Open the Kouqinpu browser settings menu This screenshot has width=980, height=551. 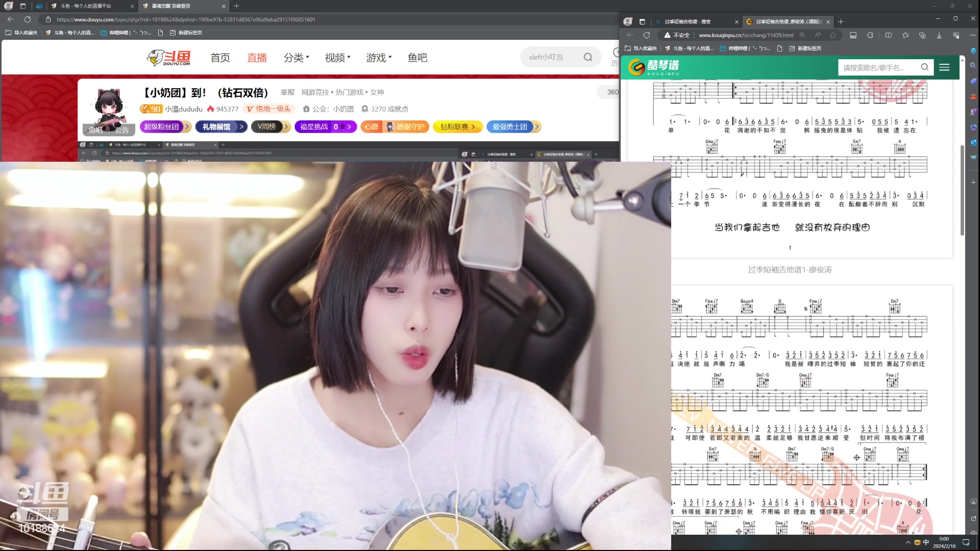[x=973, y=35]
